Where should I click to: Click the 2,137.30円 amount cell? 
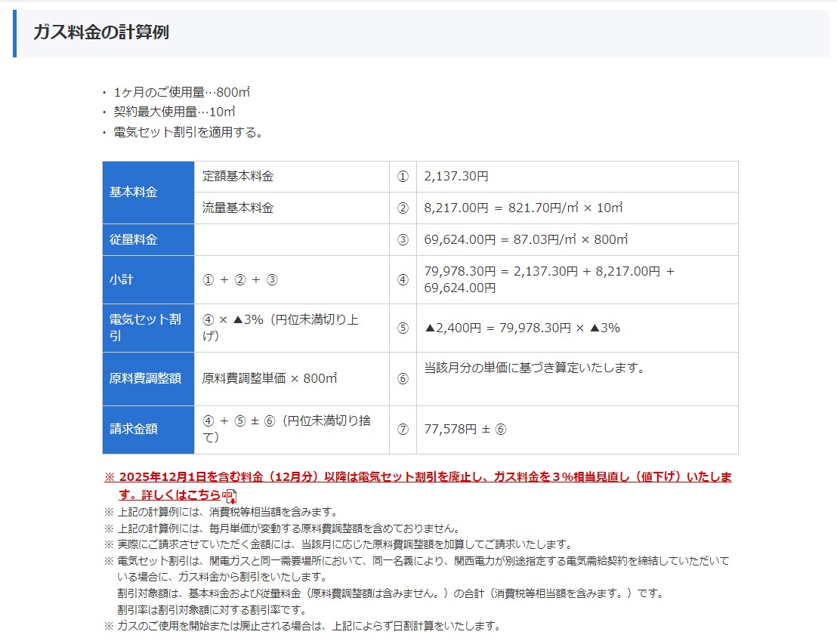[x=456, y=177]
